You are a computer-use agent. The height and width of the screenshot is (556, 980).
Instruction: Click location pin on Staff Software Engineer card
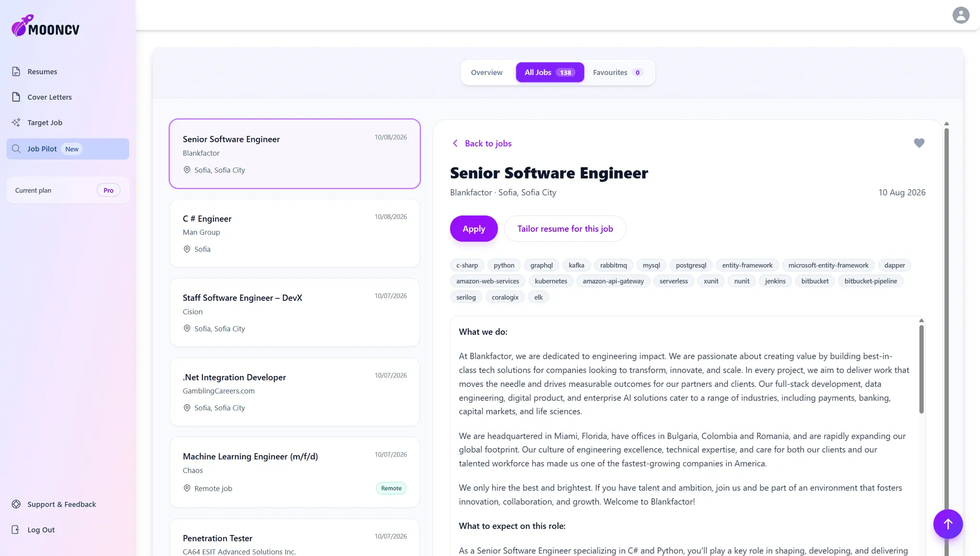(187, 328)
